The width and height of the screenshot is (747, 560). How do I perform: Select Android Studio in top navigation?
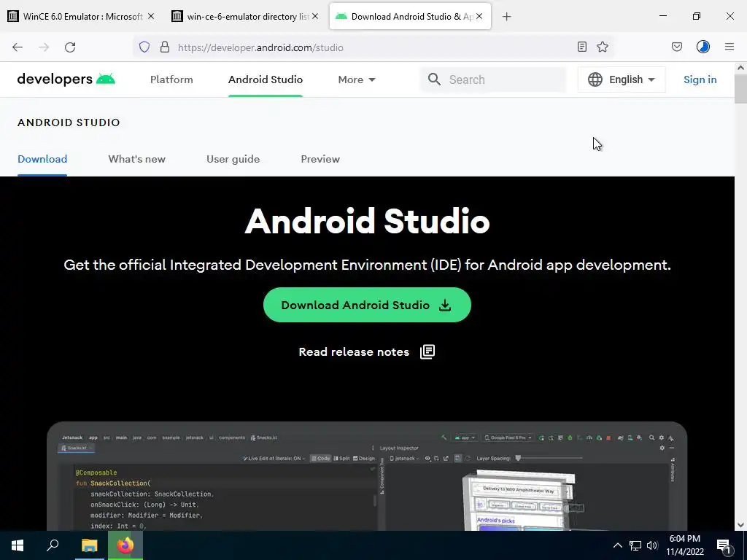click(266, 79)
